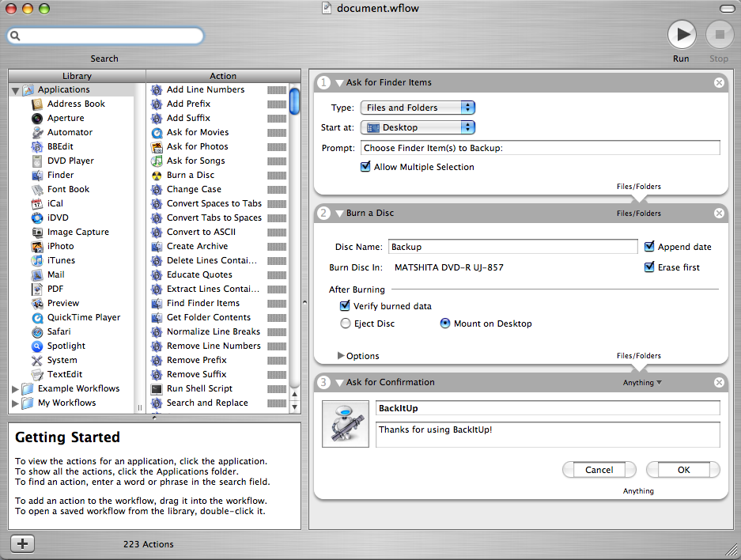Click the OK button

683,470
